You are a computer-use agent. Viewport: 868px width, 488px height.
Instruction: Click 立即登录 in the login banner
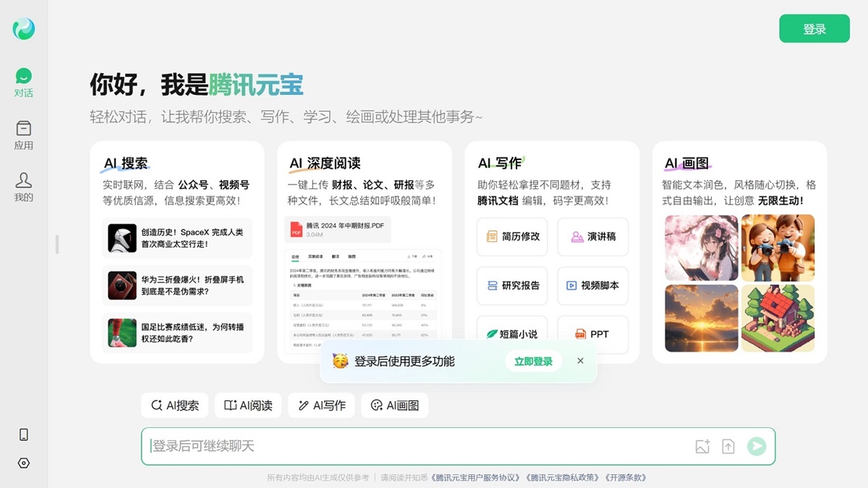click(533, 361)
